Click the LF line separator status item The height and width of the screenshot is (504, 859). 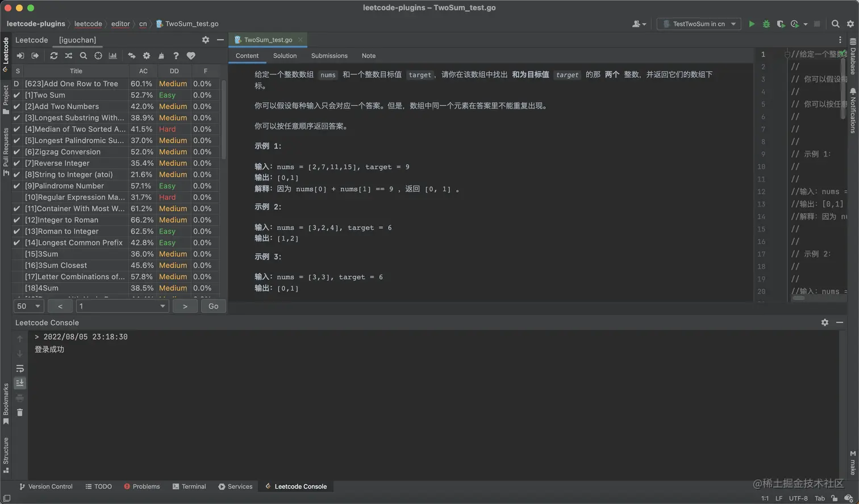tap(779, 498)
